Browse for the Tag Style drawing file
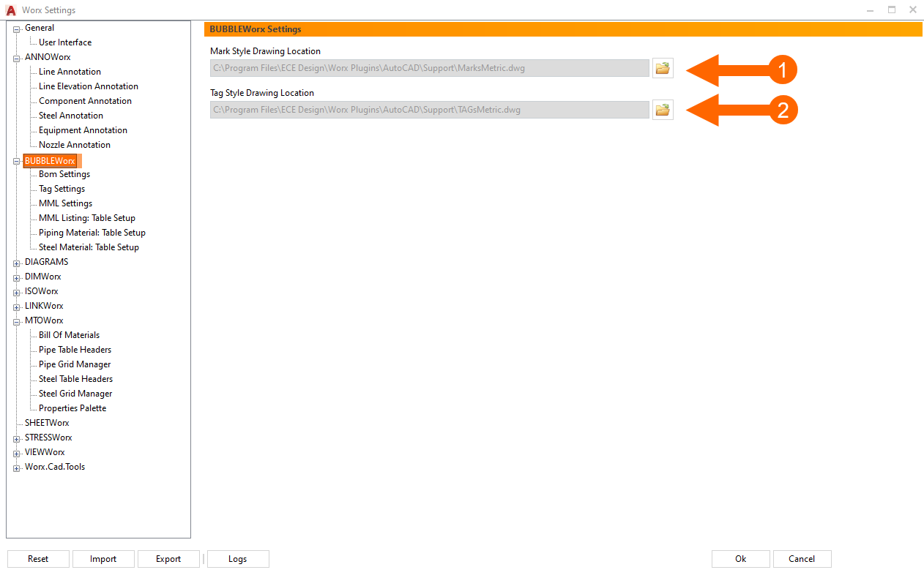 [663, 110]
